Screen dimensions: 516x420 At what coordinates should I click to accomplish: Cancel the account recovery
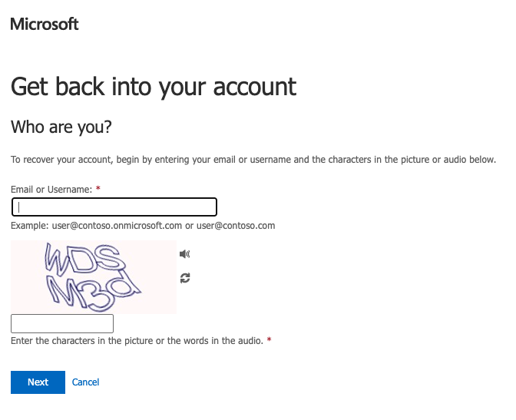[85, 382]
